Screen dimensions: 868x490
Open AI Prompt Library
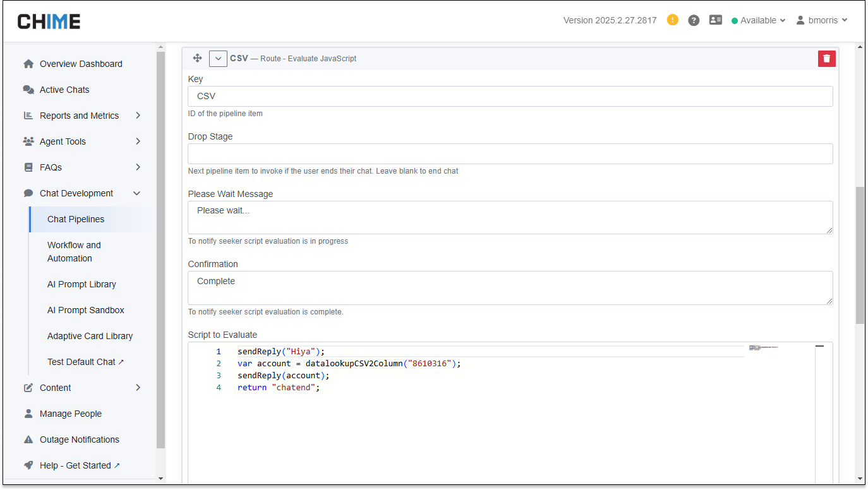pos(81,284)
